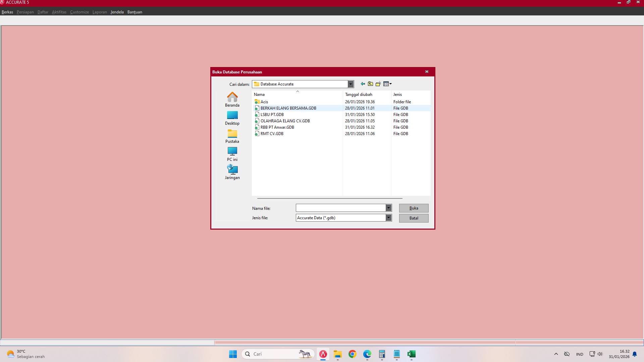This screenshot has width=644, height=362.
Task: Select the LSBU PT.GDB database file
Action: (x=272, y=114)
